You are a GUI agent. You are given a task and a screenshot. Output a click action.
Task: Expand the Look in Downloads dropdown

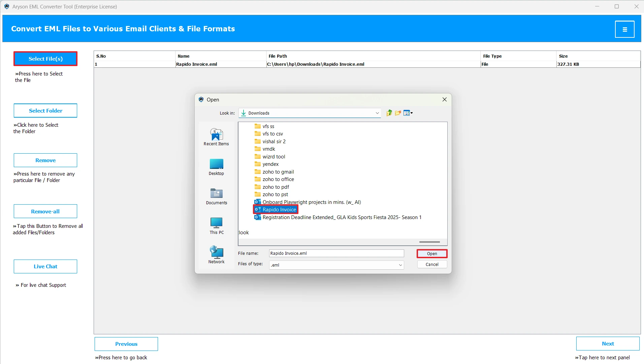tap(377, 113)
